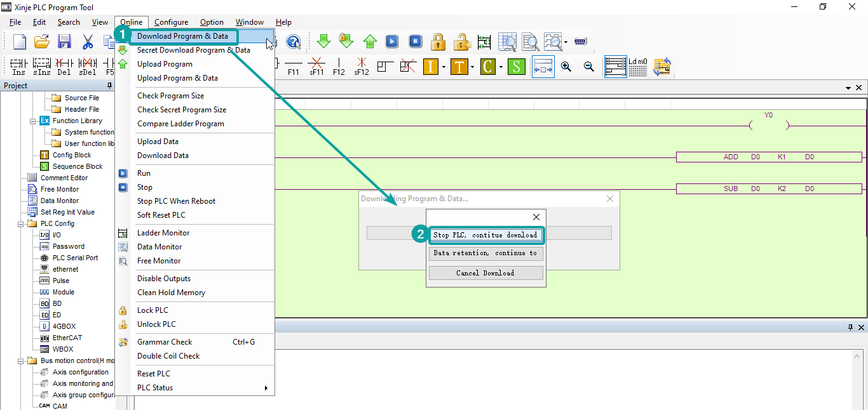The height and width of the screenshot is (410, 868).
Task: Click the blue Run icon in toolbar
Action: (392, 42)
